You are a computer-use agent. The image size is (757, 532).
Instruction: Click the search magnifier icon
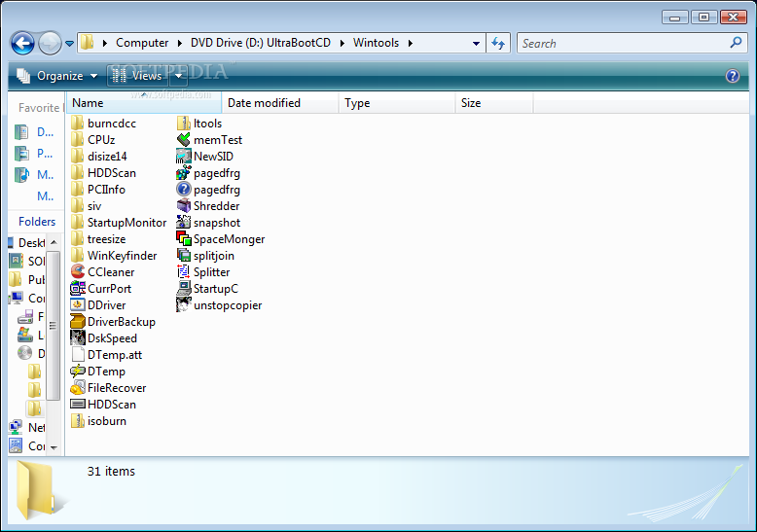click(x=736, y=43)
